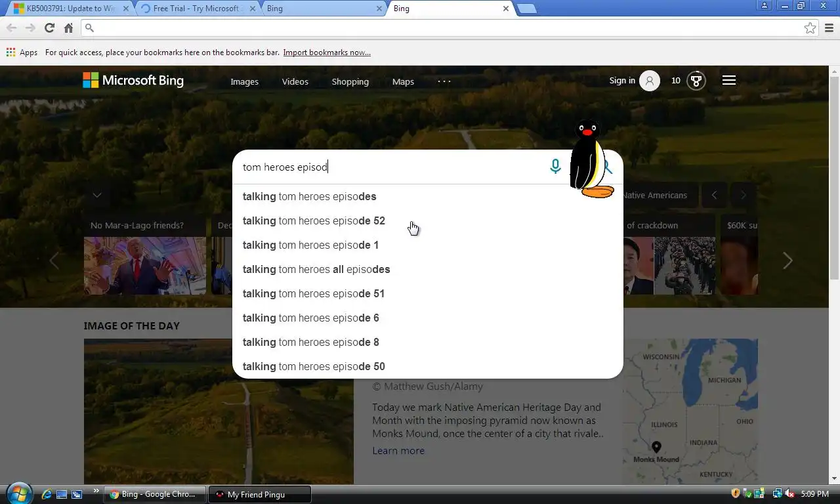Viewport: 840px width, 504px height.
Task: Open the Monks Mound map thumbnail
Action: click(690, 411)
